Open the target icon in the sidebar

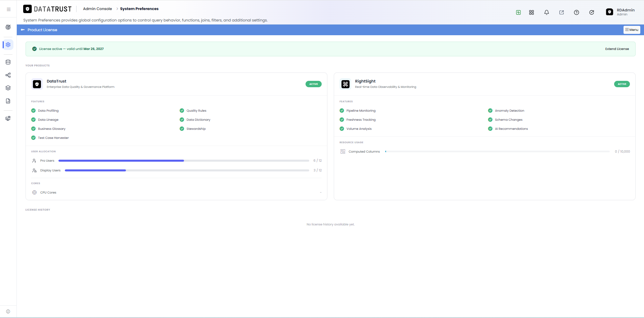pyautogui.click(x=8, y=27)
